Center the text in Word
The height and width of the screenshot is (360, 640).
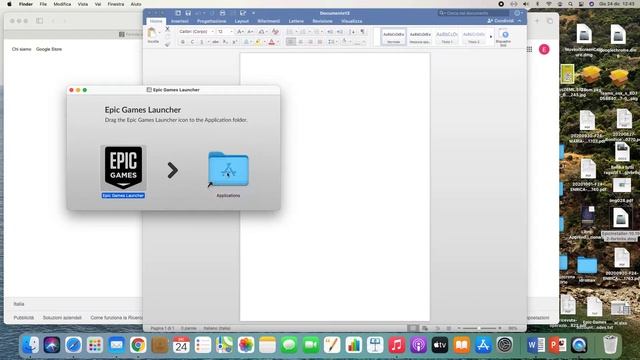300,42
